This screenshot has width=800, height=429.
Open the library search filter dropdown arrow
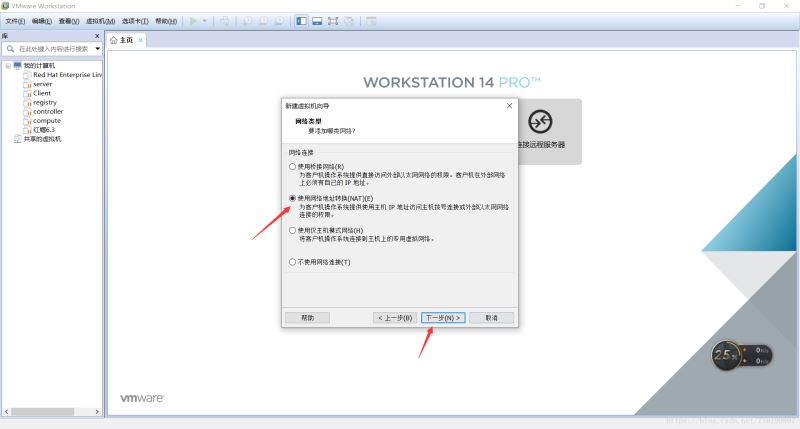coord(97,49)
